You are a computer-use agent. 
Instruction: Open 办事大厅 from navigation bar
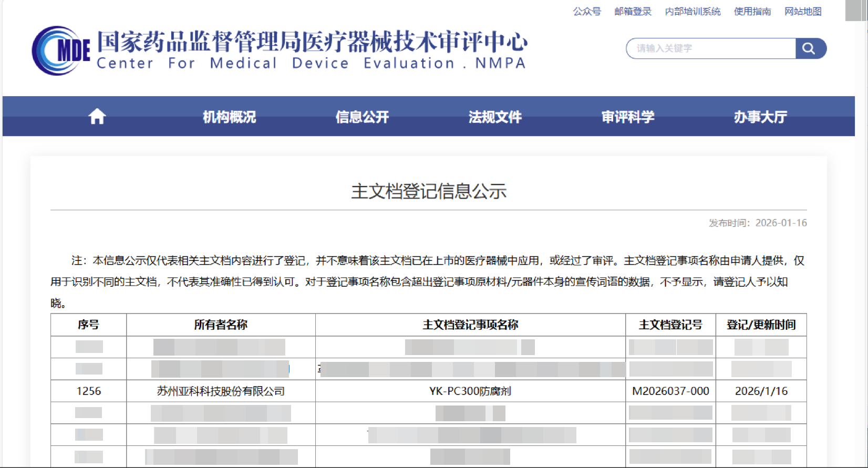[x=760, y=117]
